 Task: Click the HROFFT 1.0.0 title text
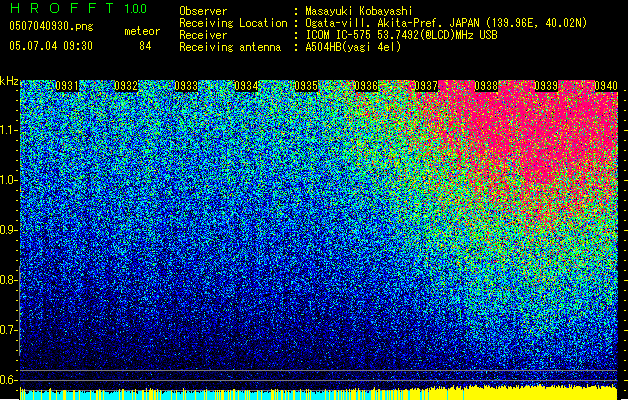[79, 8]
